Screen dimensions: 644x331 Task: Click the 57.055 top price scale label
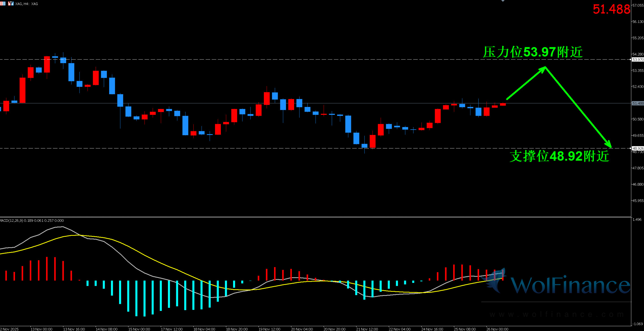point(638,5)
